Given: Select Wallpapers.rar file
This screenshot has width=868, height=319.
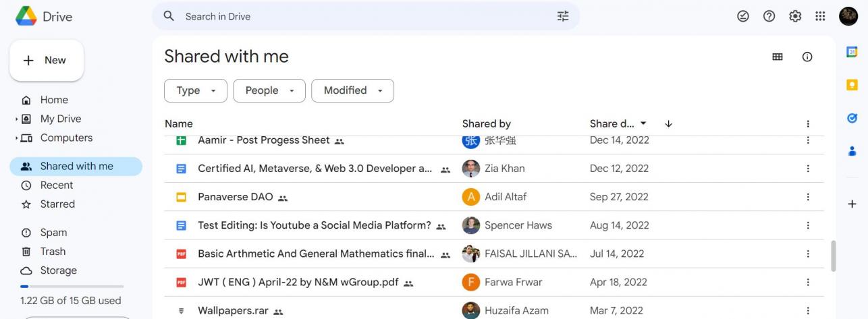Looking at the screenshot, I should (x=233, y=310).
